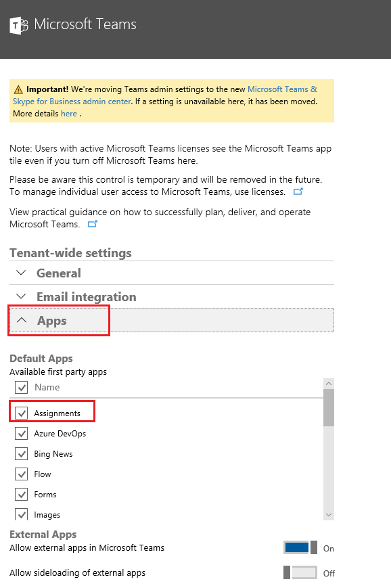Toggle the Bing News checkbox
391x588 pixels.
click(x=22, y=454)
